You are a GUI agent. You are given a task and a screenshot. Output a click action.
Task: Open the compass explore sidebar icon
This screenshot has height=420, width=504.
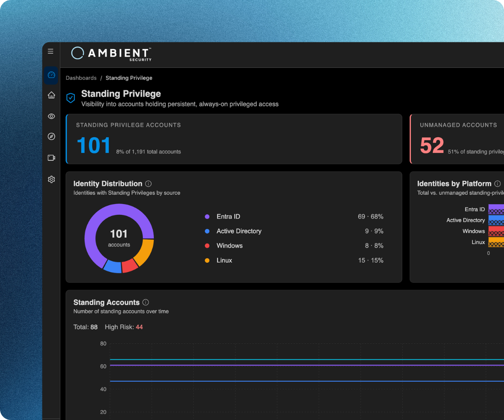coord(52,136)
